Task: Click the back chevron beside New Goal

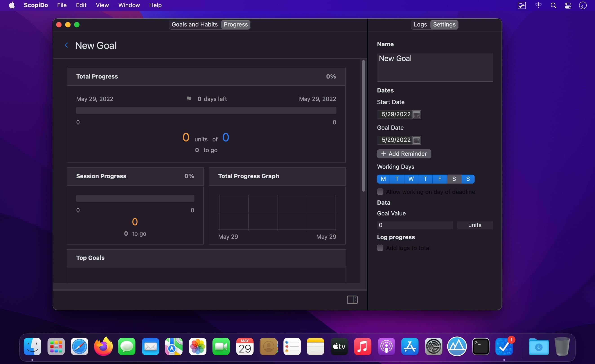Action: point(67,45)
